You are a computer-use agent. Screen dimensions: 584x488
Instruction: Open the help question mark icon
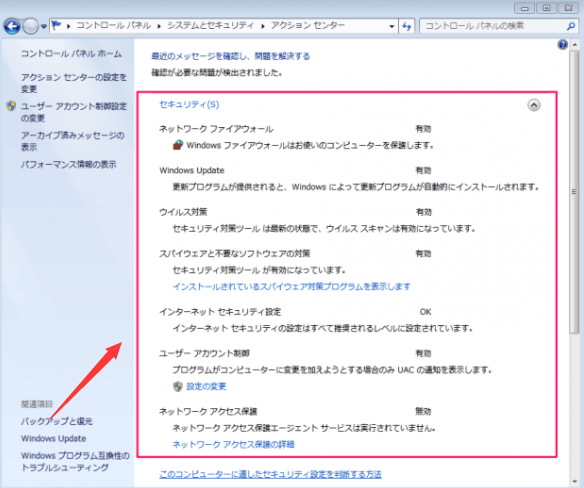(x=562, y=45)
